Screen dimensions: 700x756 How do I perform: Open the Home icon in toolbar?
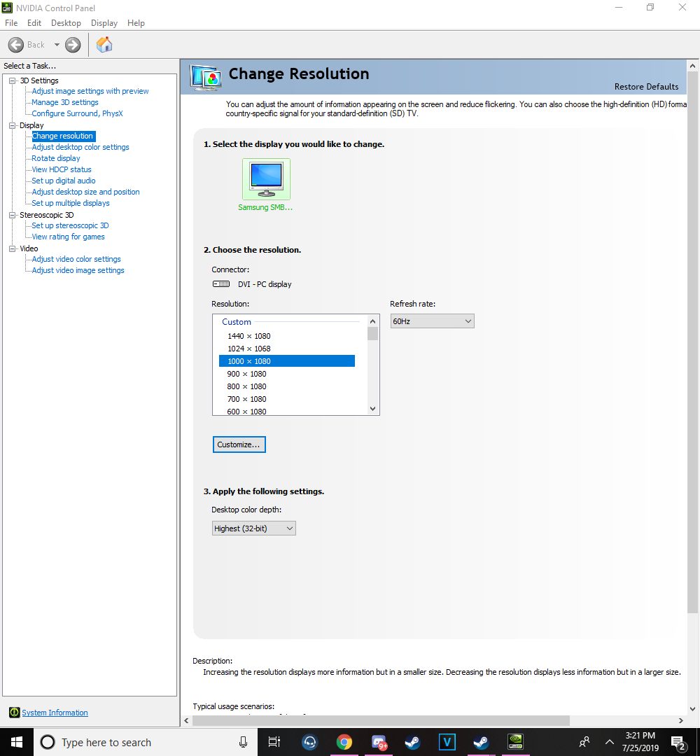pos(104,44)
